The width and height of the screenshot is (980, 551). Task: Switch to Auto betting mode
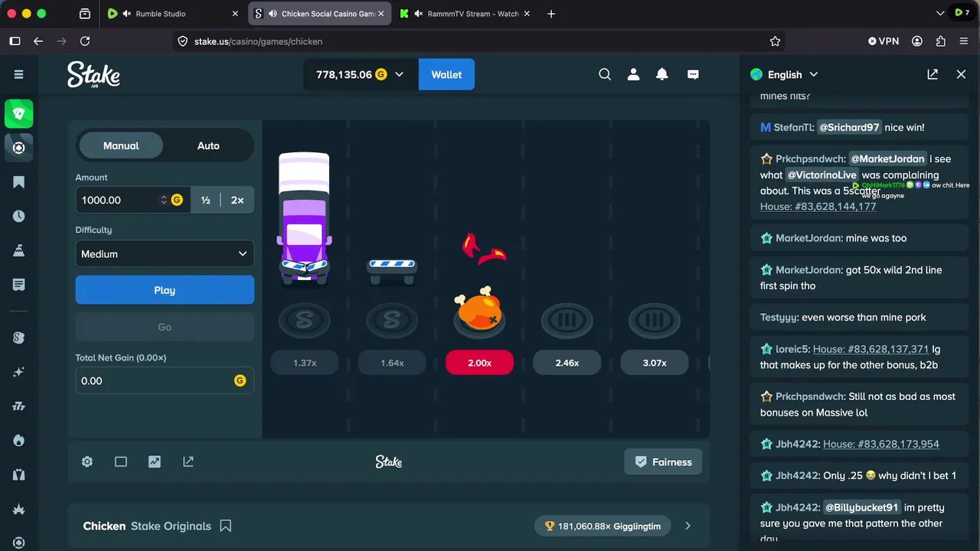pyautogui.click(x=208, y=145)
